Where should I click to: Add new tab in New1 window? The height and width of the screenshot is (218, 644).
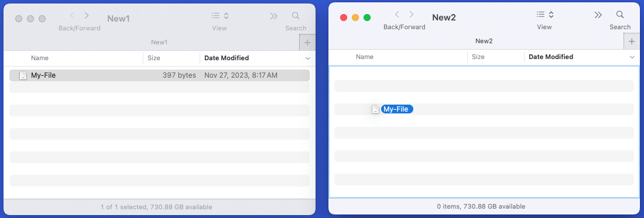click(307, 43)
